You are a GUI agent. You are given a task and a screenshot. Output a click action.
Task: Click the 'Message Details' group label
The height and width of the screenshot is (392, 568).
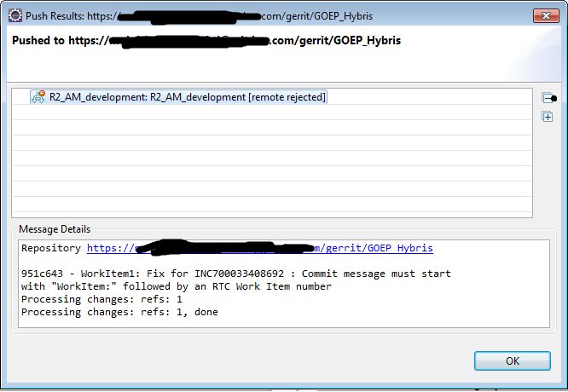pyautogui.click(x=55, y=229)
